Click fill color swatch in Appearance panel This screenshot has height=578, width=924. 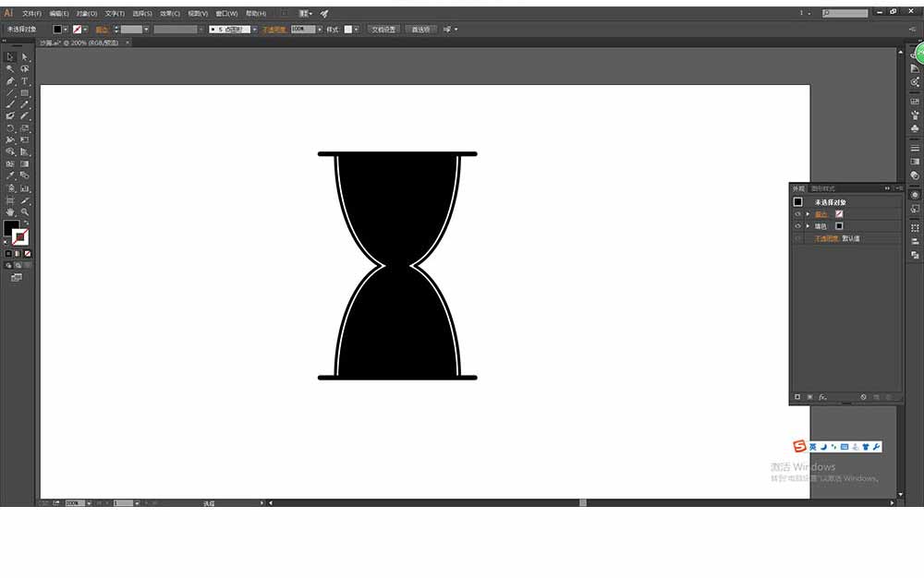pos(839,226)
